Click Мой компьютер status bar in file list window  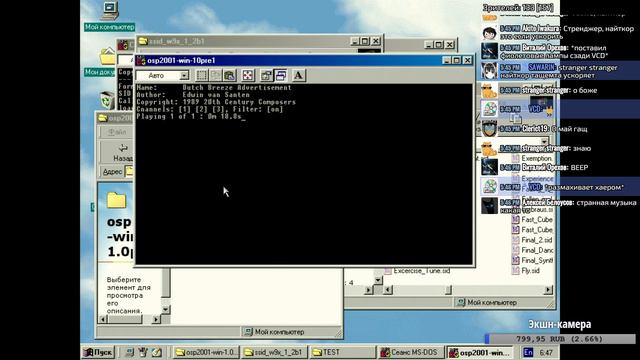[501, 302]
